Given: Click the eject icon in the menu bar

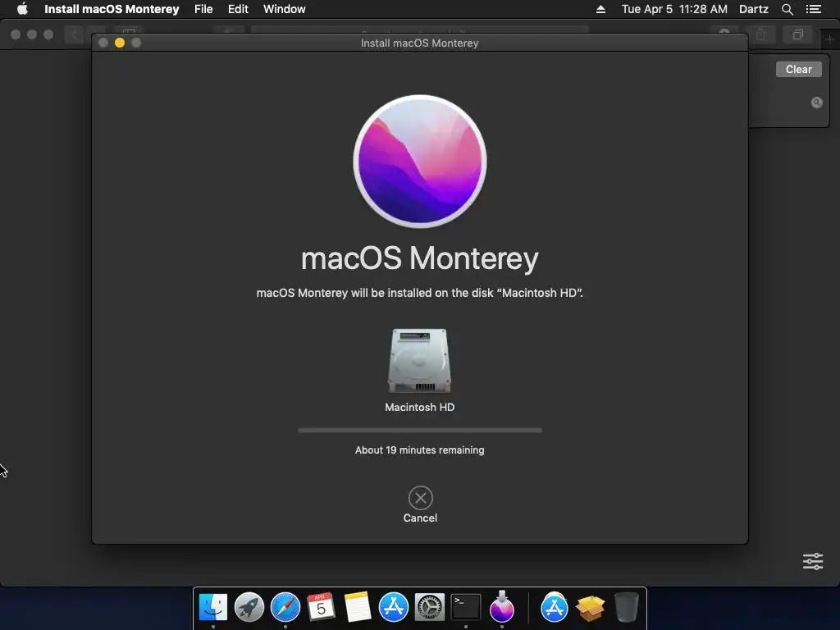Looking at the screenshot, I should [600, 9].
